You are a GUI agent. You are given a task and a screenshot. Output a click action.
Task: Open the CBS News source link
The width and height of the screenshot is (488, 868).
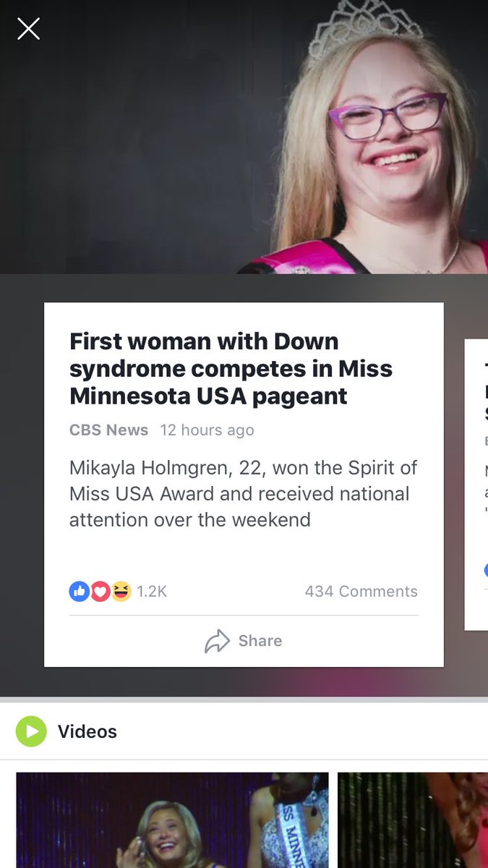click(x=108, y=430)
